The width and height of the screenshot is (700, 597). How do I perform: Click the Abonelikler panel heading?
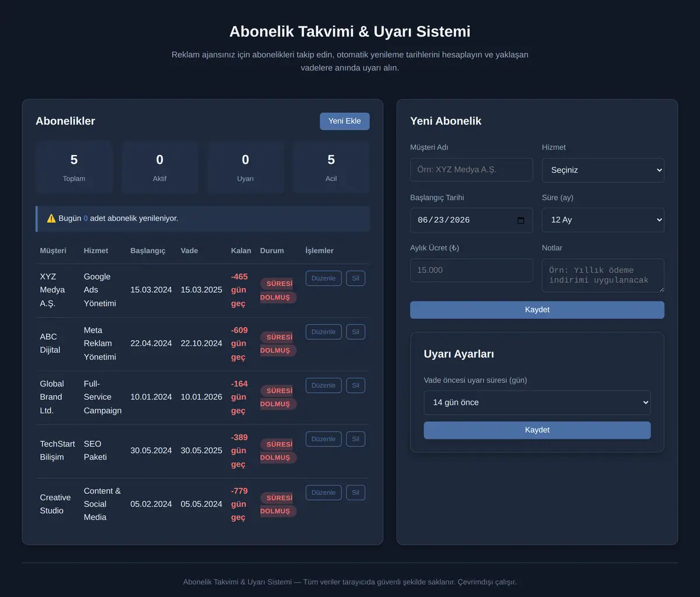coord(65,121)
